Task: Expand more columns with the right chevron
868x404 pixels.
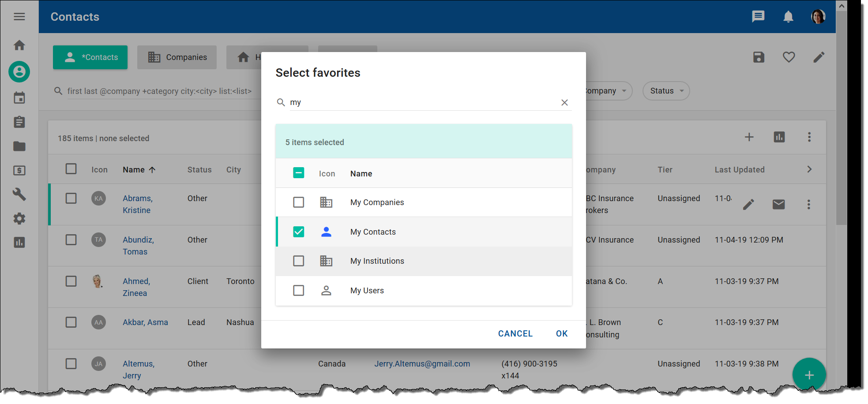Action: click(809, 169)
